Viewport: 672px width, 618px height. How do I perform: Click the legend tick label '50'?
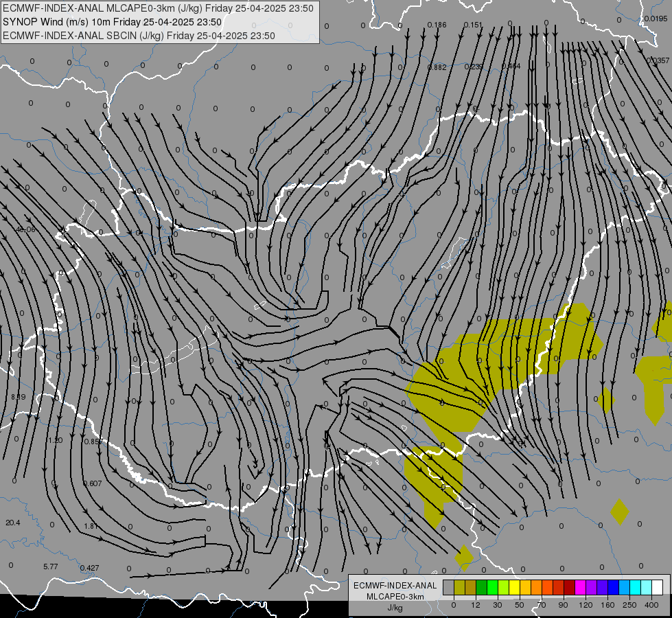click(x=519, y=605)
